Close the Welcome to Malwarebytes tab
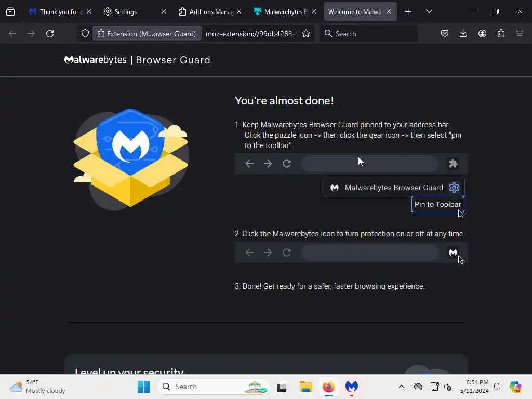The height and width of the screenshot is (399, 532). tap(389, 11)
